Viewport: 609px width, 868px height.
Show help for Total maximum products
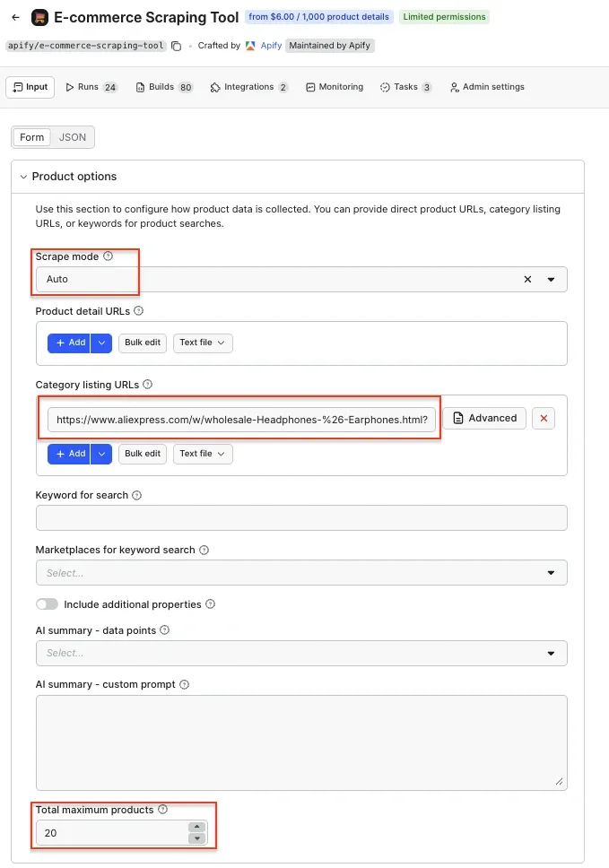click(162, 810)
